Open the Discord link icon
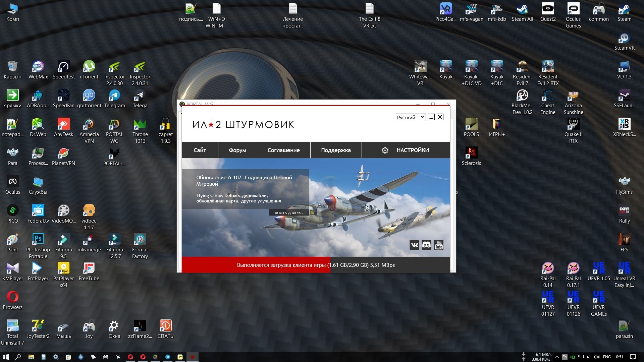This screenshot has height=362, width=644. click(426, 245)
